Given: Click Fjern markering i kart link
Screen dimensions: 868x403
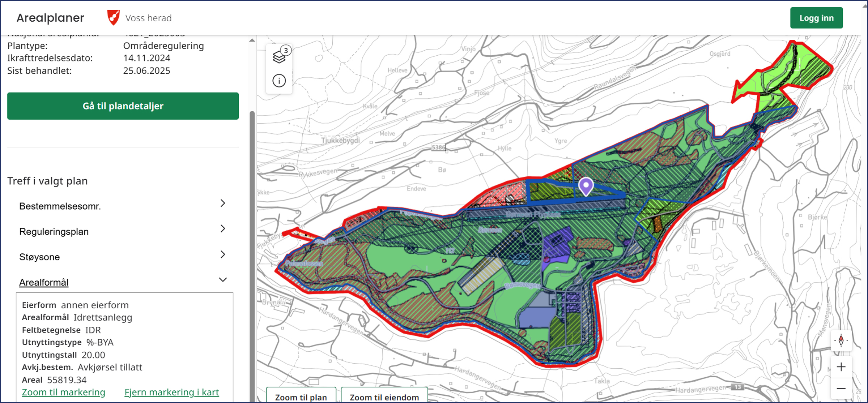Looking at the screenshot, I should pos(172,392).
